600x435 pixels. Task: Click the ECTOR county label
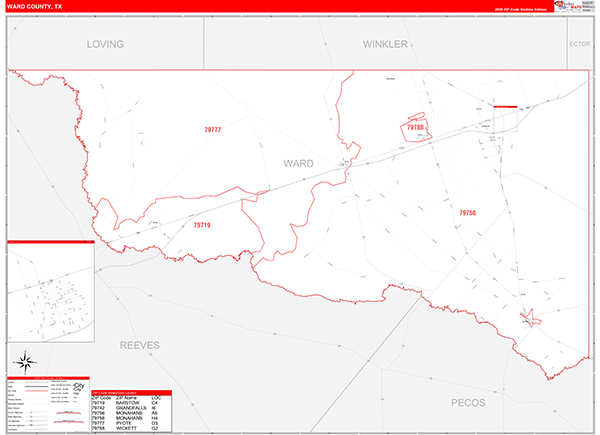580,44
